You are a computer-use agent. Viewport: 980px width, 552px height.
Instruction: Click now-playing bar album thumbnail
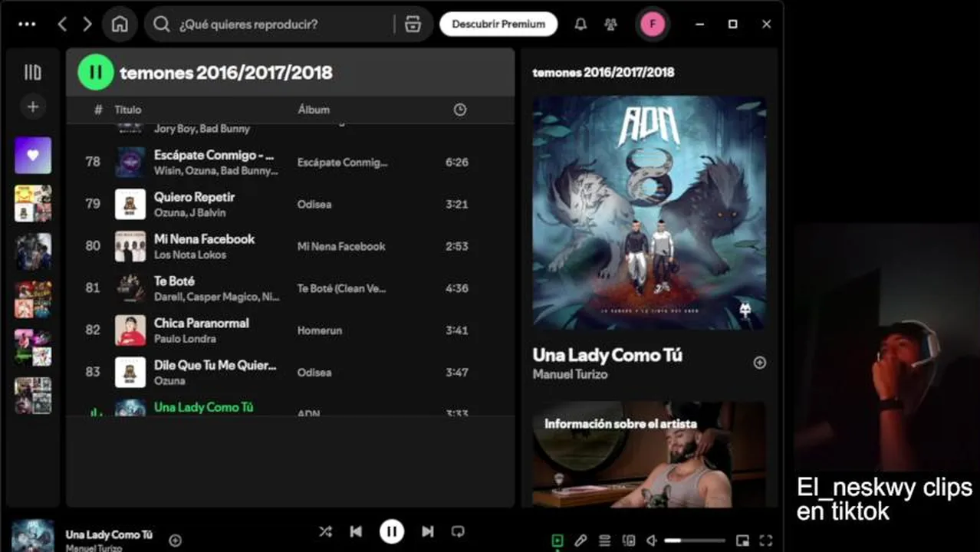[33, 535]
